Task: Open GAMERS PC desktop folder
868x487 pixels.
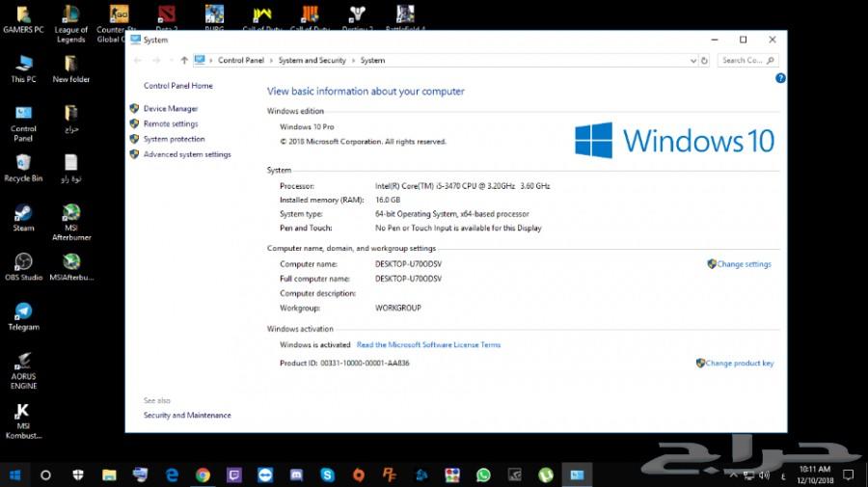Action: coord(23,20)
